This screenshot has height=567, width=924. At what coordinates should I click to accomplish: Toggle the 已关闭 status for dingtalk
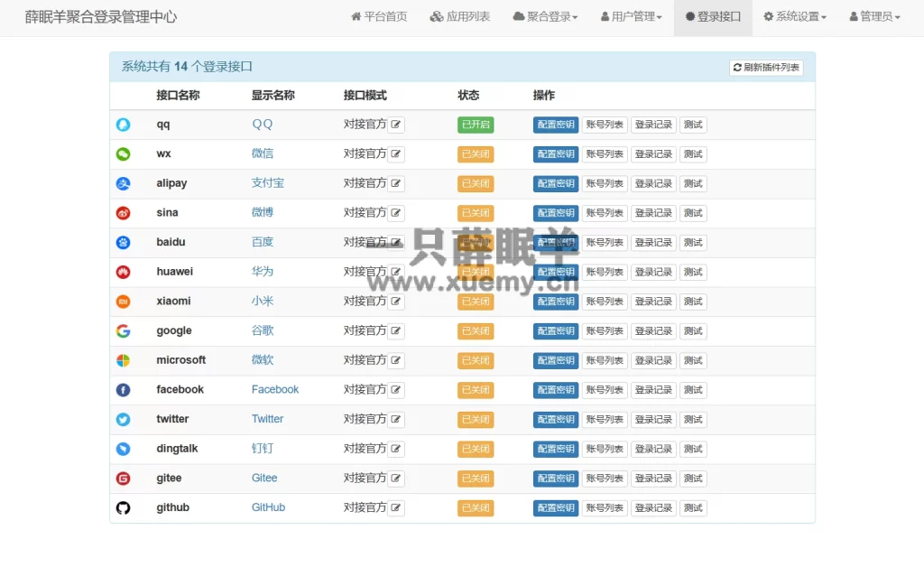coord(476,449)
